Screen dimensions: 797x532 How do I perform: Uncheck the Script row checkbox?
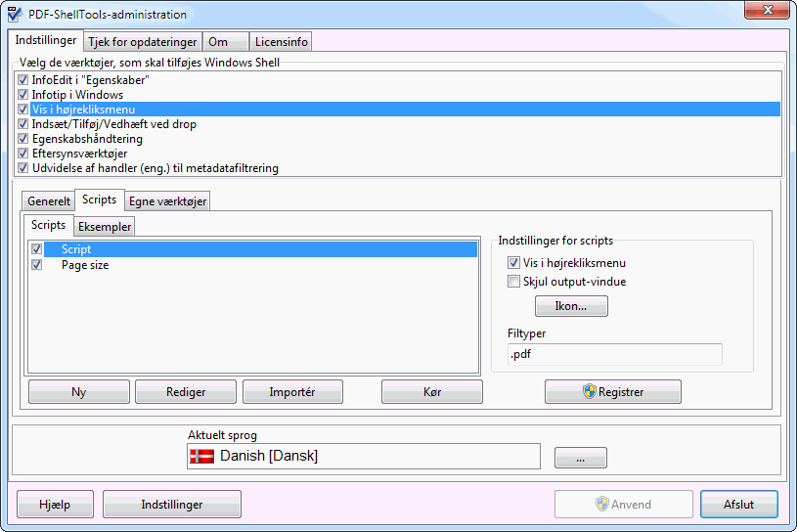[36, 249]
